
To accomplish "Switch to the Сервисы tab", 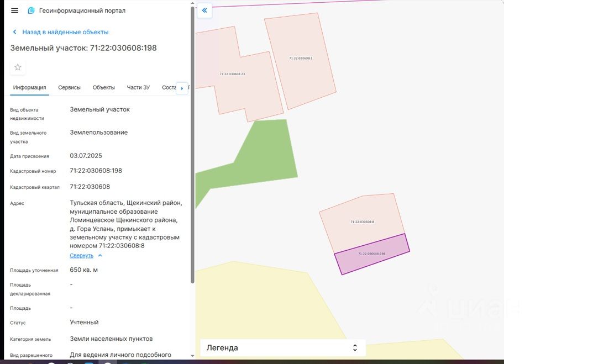I will (x=69, y=87).
